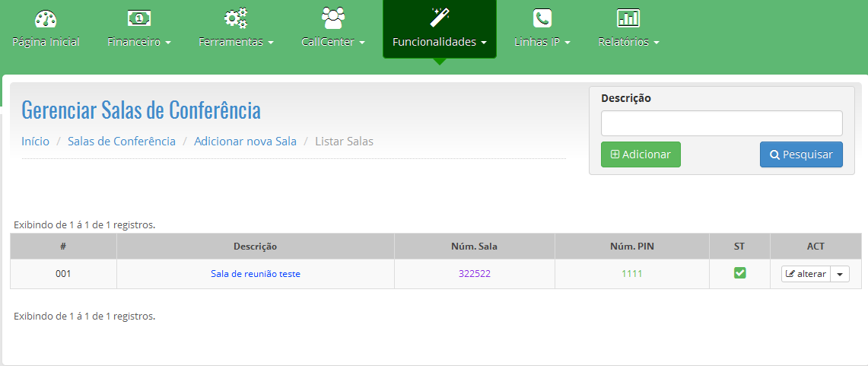Follow the Adicionar nova Sala breadcrumb
The image size is (868, 366).
(245, 142)
